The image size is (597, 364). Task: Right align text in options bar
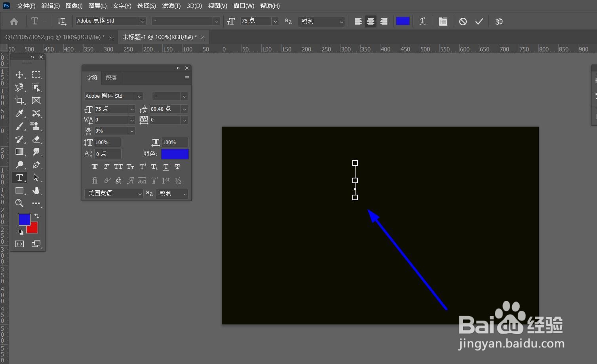(x=384, y=22)
